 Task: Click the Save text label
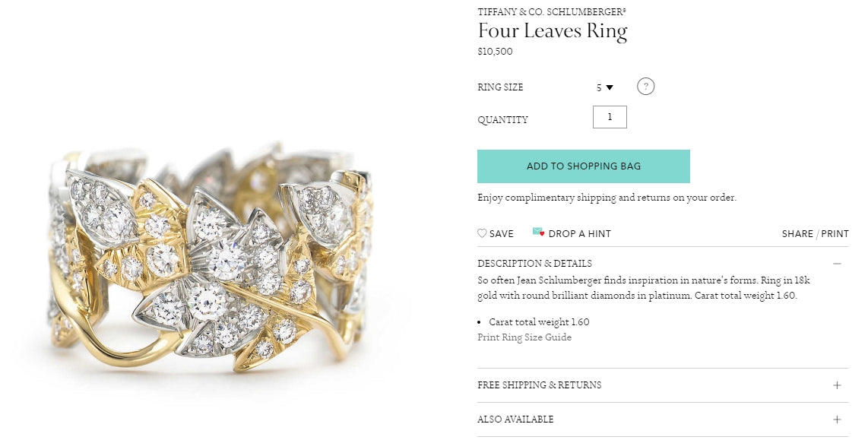[x=502, y=234]
